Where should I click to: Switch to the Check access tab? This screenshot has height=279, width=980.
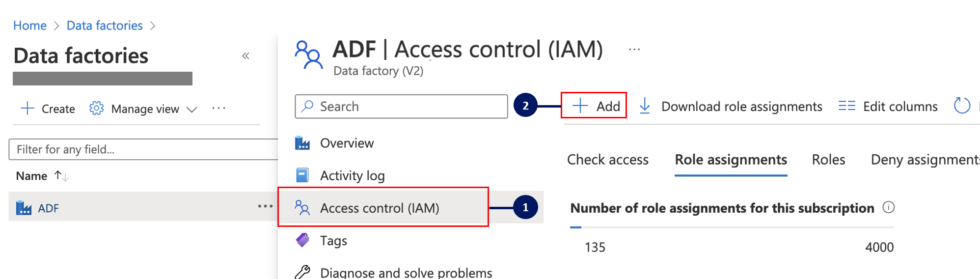coord(607,160)
